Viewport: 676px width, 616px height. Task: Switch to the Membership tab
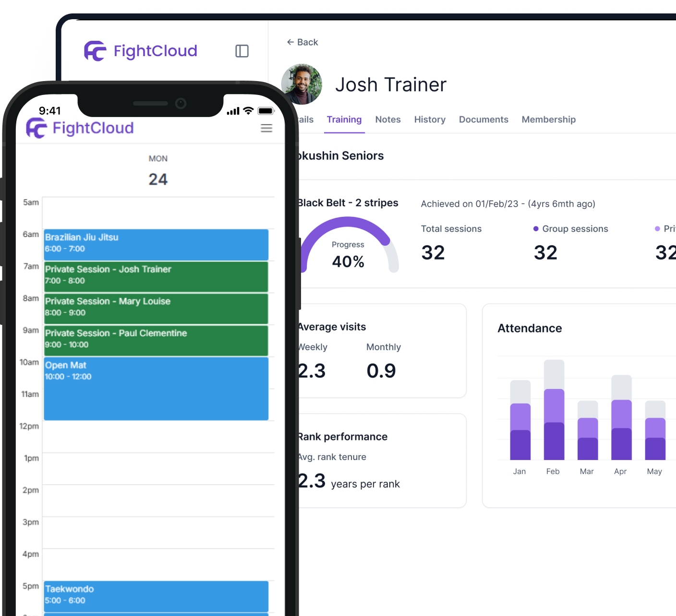tap(549, 119)
